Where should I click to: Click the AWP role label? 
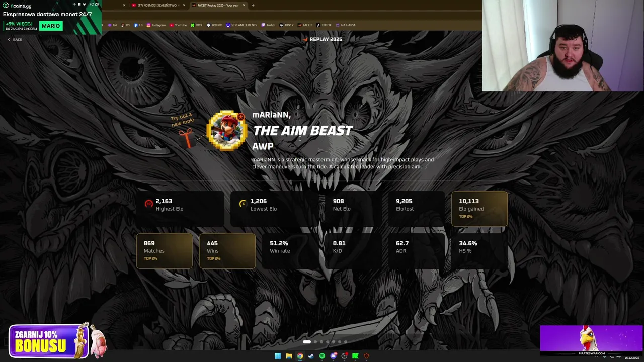[x=263, y=146]
